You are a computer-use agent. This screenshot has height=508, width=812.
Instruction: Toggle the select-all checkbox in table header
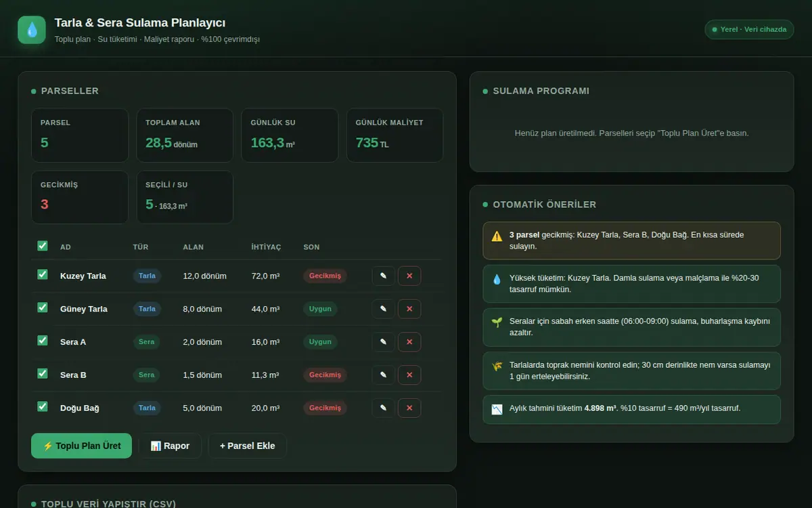pos(43,246)
